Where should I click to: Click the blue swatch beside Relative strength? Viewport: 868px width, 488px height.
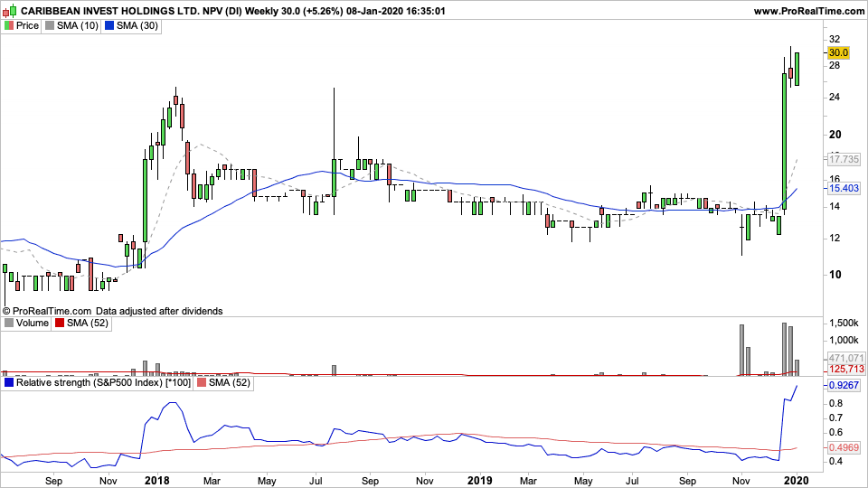coord(9,383)
